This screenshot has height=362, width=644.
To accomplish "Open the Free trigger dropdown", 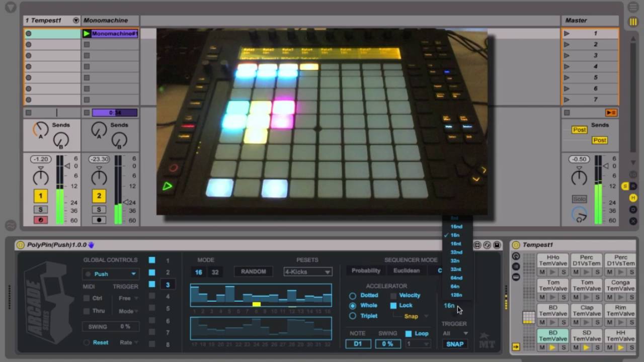I will click(128, 298).
